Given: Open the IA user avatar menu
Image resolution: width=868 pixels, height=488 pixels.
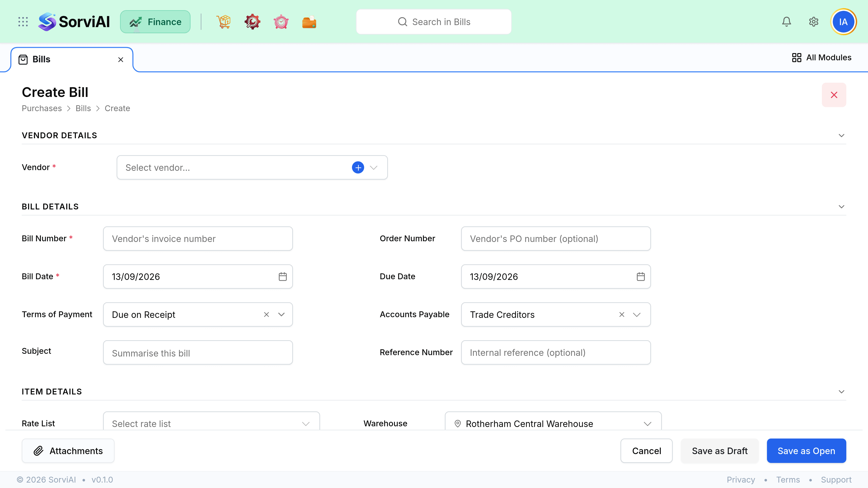Looking at the screenshot, I should pyautogui.click(x=843, y=22).
